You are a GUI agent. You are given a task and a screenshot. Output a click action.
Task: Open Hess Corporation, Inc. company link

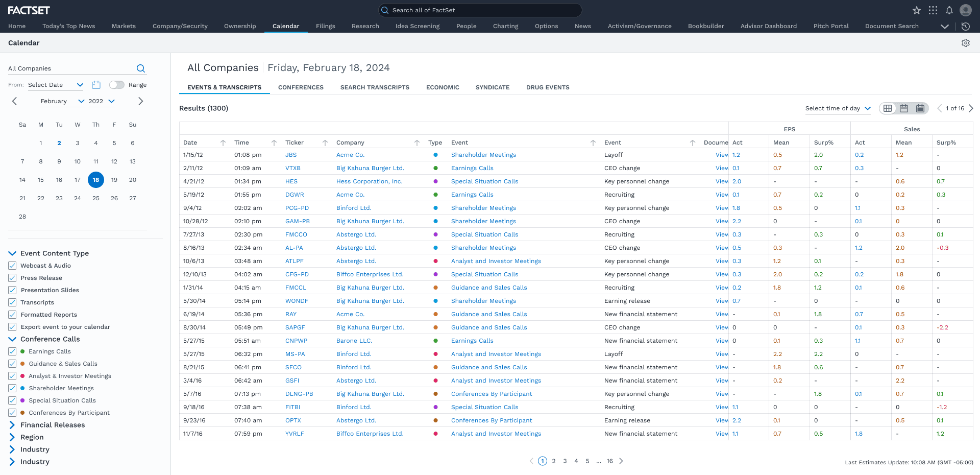[x=369, y=181]
